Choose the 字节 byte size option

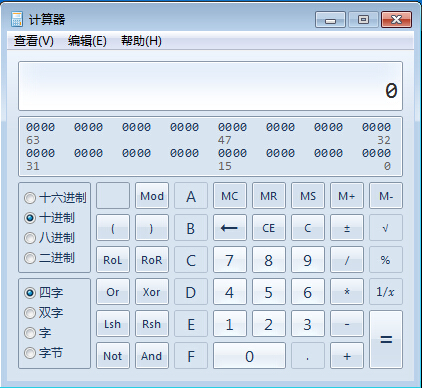[x=44, y=353]
